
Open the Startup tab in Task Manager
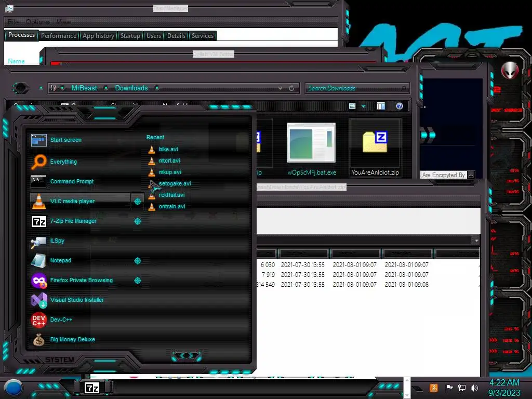(x=130, y=36)
